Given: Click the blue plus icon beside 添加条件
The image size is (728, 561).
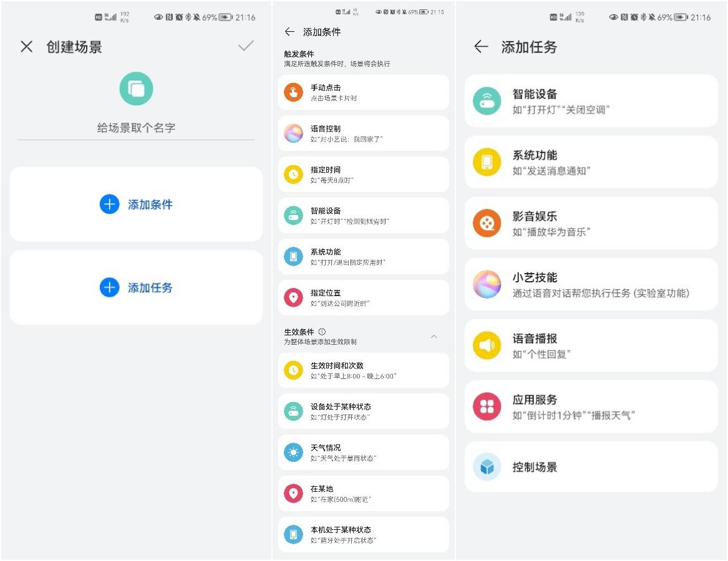Looking at the screenshot, I should pos(109,204).
